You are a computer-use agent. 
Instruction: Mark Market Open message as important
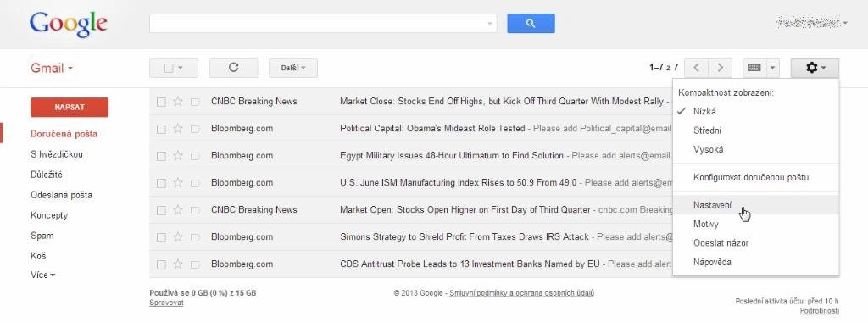tap(195, 210)
